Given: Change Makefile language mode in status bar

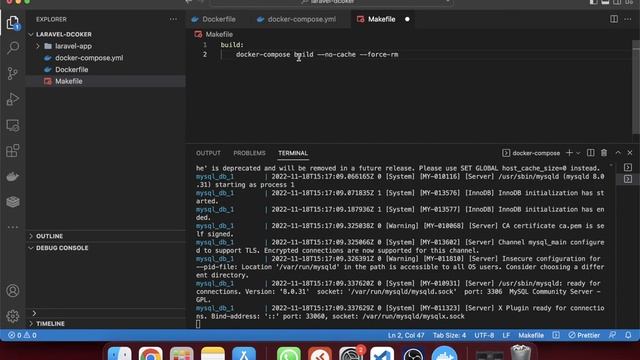Looking at the screenshot, I should [531, 335].
